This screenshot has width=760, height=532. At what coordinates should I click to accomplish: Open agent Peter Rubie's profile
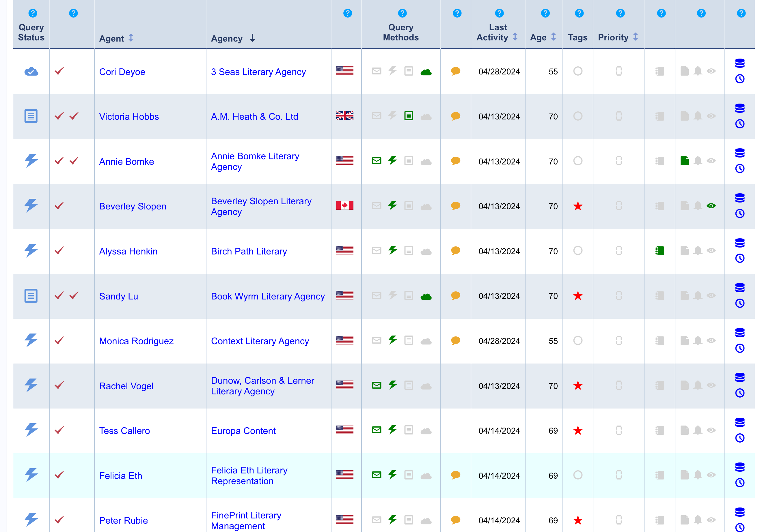(x=124, y=520)
